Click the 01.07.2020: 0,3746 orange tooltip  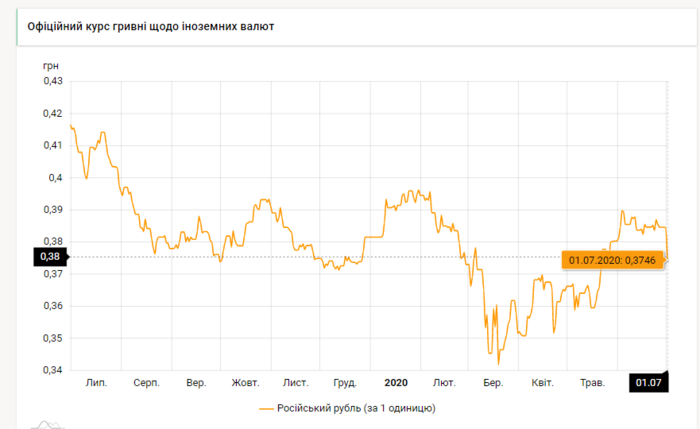click(x=611, y=261)
